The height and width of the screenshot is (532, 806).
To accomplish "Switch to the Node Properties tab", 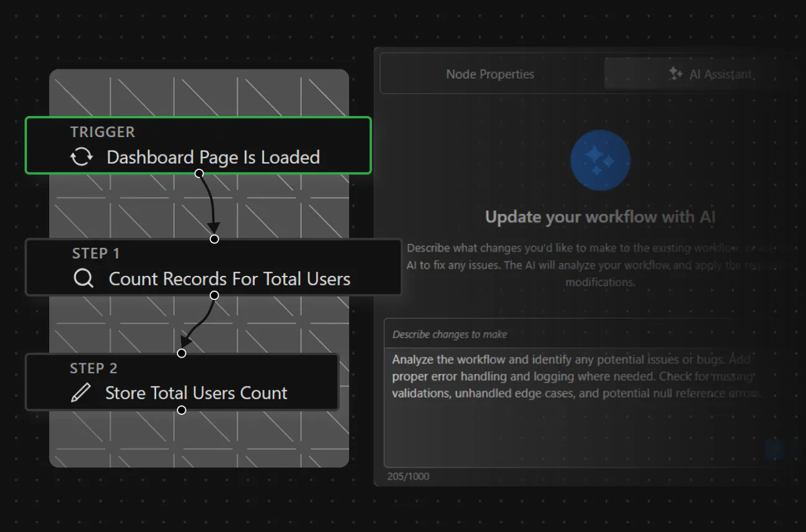I will point(490,74).
